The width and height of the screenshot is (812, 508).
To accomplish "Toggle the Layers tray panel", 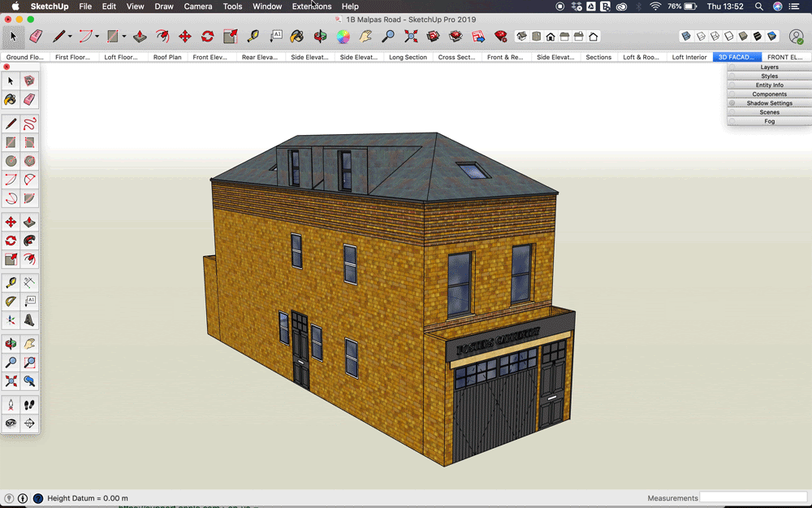I will click(x=769, y=67).
